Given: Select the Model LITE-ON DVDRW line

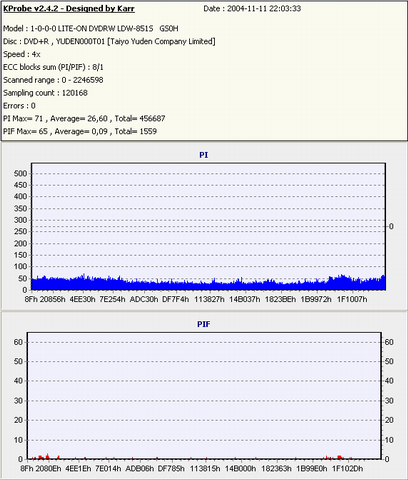Looking at the screenshot, I should 91,29.
